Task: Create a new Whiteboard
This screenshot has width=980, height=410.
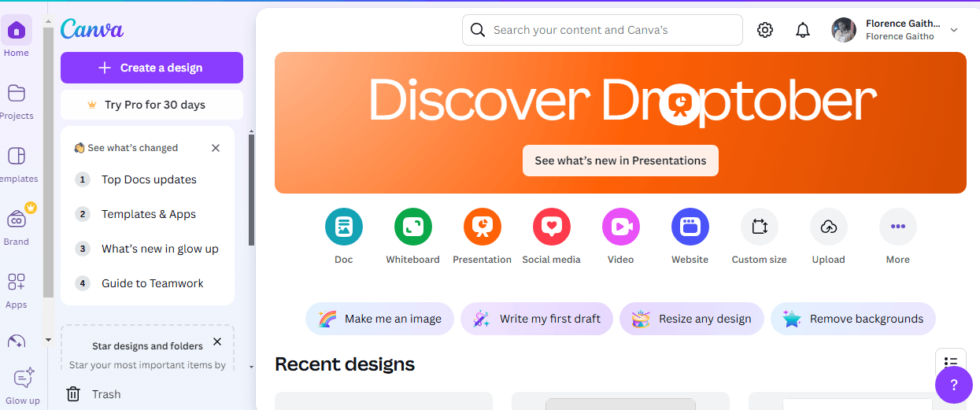Action: point(413,227)
